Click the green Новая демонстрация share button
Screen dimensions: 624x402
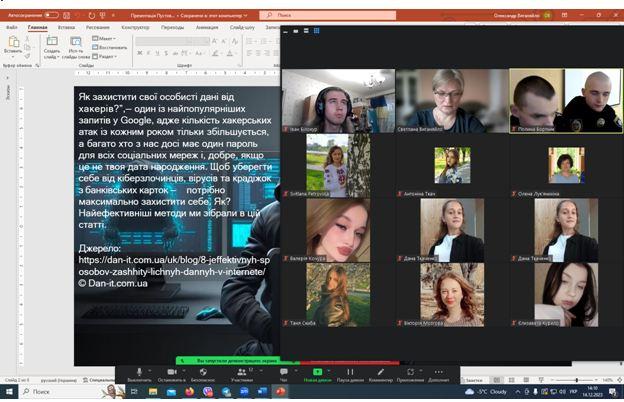317,375
